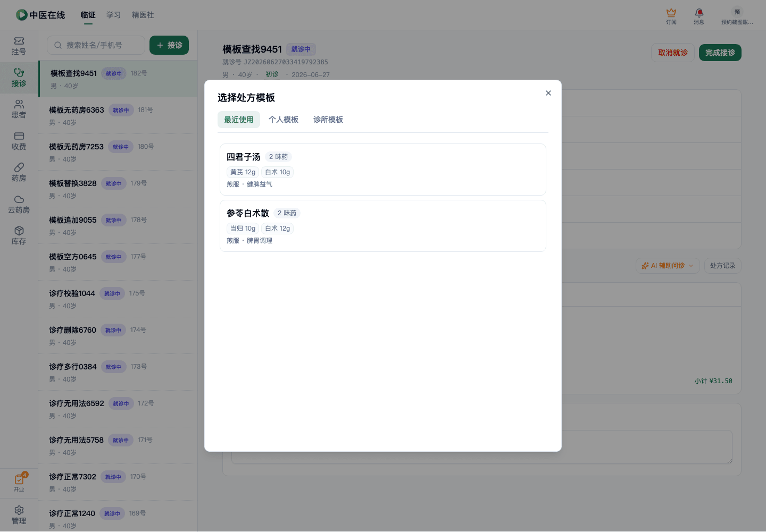The width and height of the screenshot is (766, 532).
Task: Click the 中医在线 logo icon
Action: tap(21, 15)
